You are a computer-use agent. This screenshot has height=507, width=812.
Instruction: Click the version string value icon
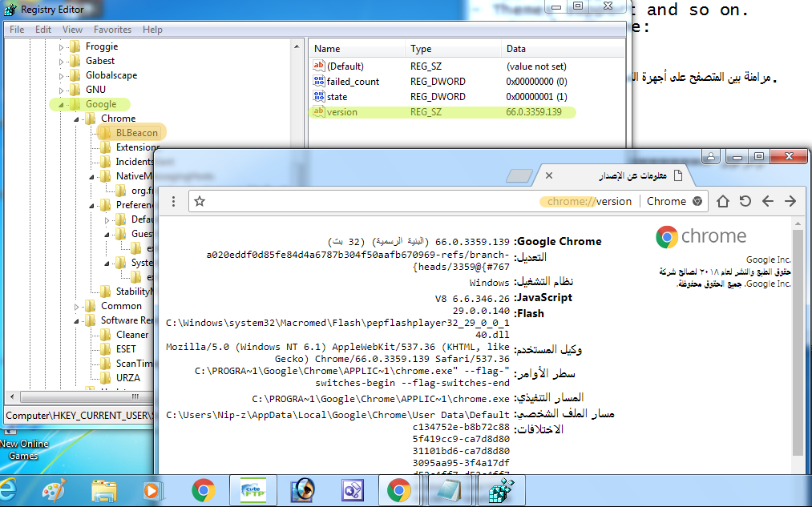point(318,111)
